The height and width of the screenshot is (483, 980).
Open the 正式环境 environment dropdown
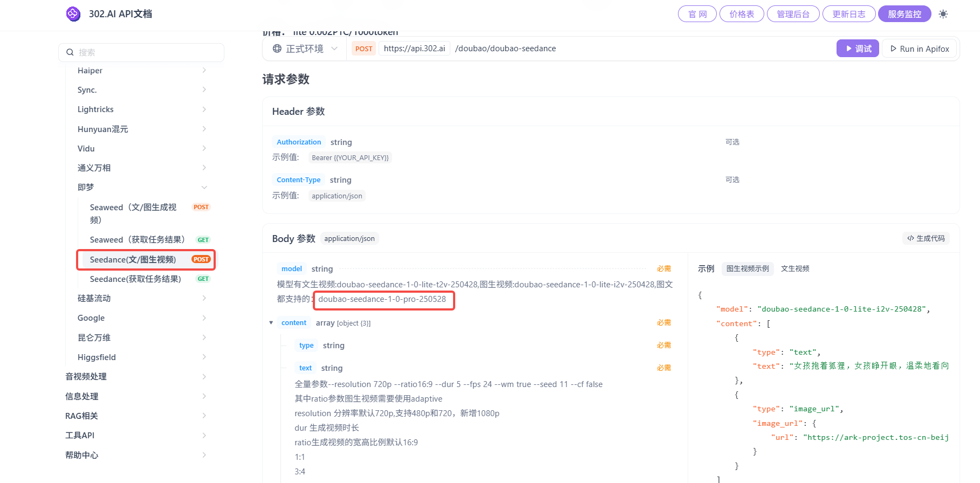(x=305, y=49)
